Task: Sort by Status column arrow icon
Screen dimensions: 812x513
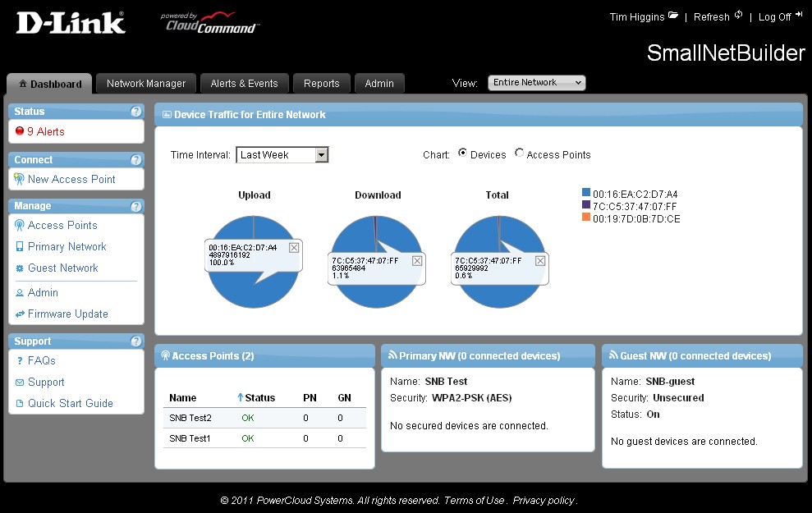Action: [241, 397]
